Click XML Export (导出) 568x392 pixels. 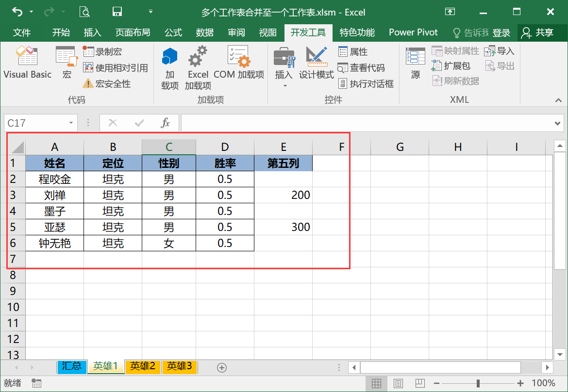tap(500, 66)
